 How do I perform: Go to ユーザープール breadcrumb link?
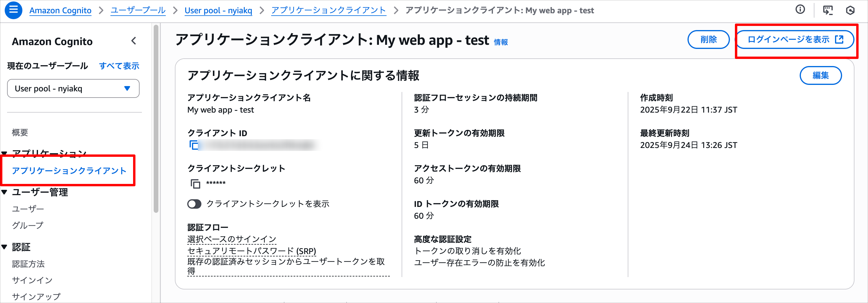[138, 10]
